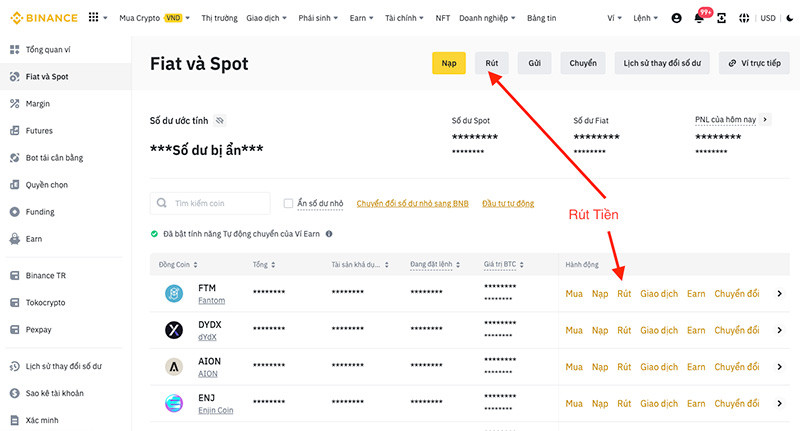Click the Gửi button
This screenshot has width=800, height=431.
tap(534, 63)
